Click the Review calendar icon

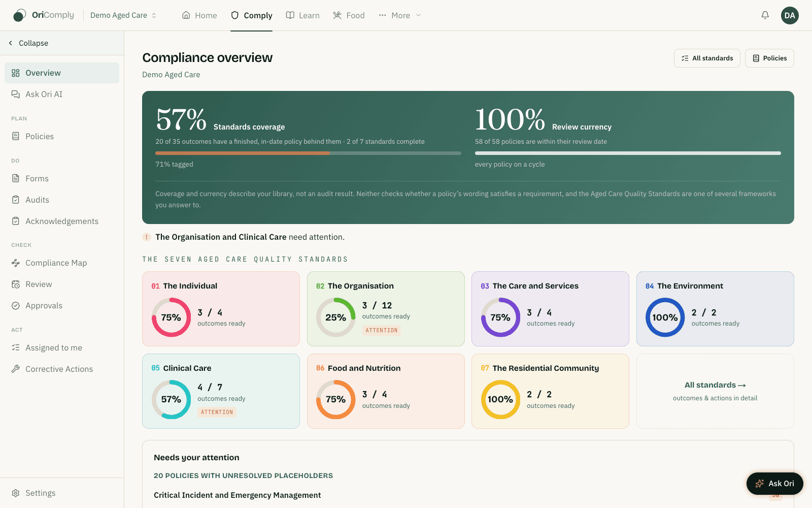coord(16,284)
